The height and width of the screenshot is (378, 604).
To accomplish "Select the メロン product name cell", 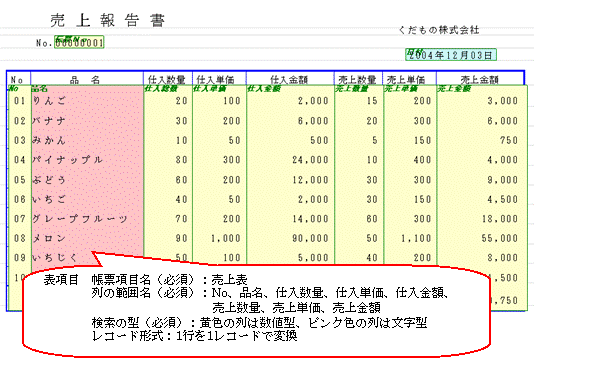I will coord(49,238).
